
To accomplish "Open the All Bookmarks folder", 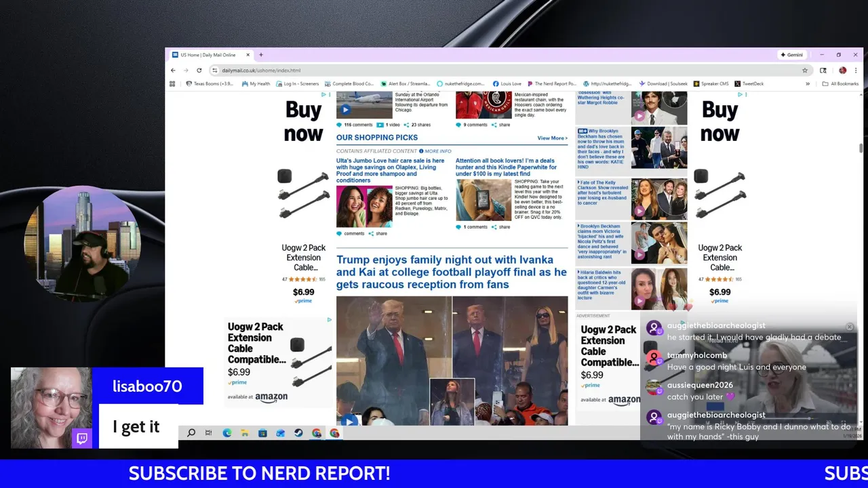I will (x=840, y=84).
